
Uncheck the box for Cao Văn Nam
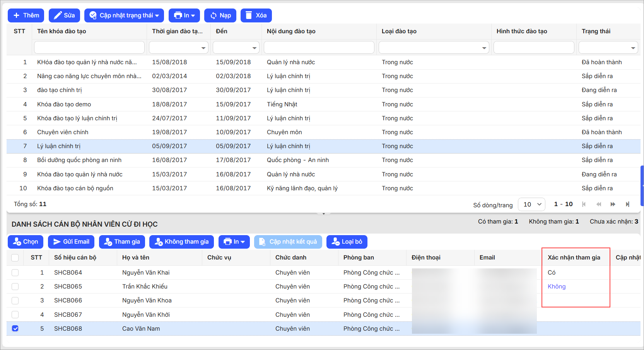coord(15,328)
